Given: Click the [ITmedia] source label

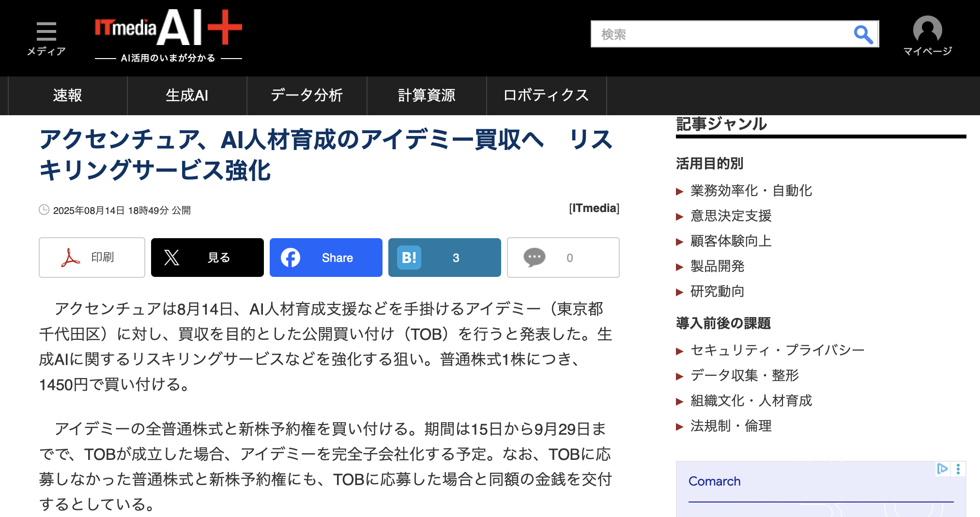Looking at the screenshot, I should click(594, 208).
